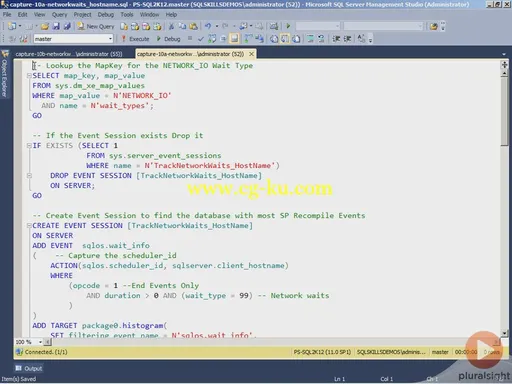The width and height of the screenshot is (512, 384).
Task: Decrease indent of selected lines
Action: coord(336,39)
